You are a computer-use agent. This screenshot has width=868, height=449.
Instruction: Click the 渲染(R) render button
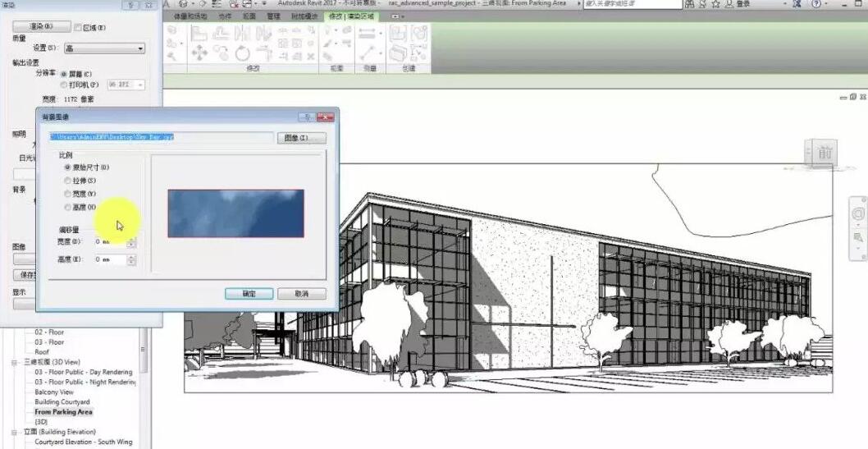[42, 26]
